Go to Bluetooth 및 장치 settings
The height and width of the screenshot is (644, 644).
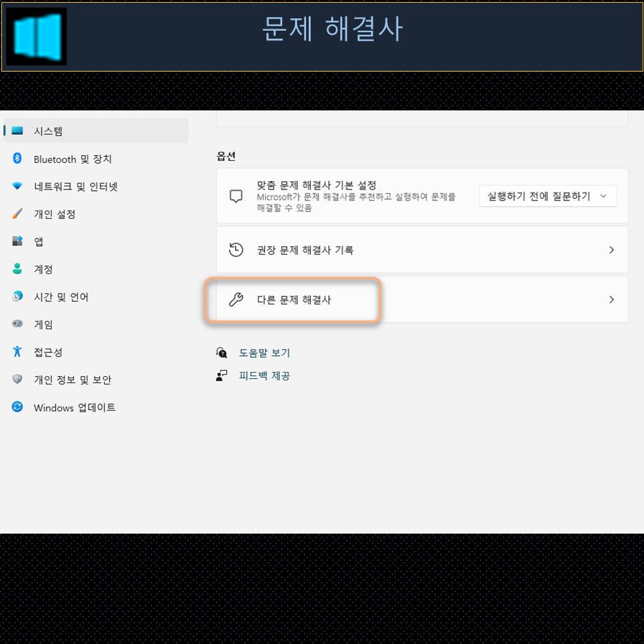[95, 159]
